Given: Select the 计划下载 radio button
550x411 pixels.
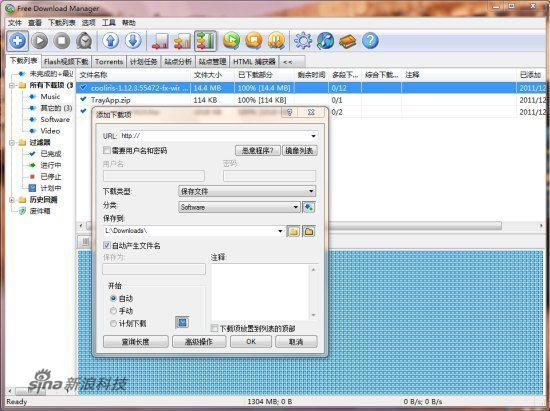Looking at the screenshot, I should tap(113, 323).
